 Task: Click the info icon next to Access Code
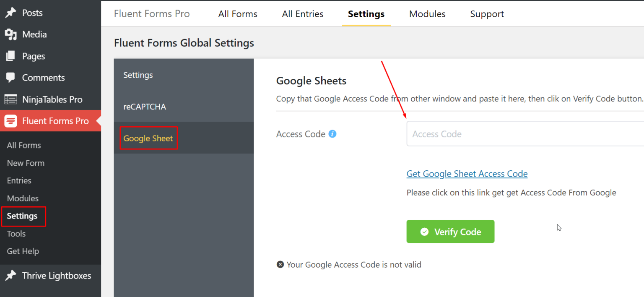click(x=332, y=133)
